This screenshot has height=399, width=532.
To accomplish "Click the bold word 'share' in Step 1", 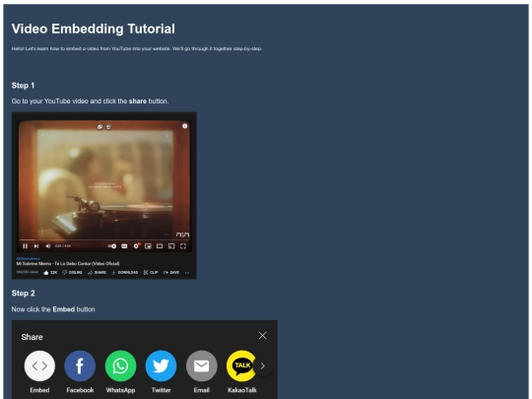I will pyautogui.click(x=137, y=101).
